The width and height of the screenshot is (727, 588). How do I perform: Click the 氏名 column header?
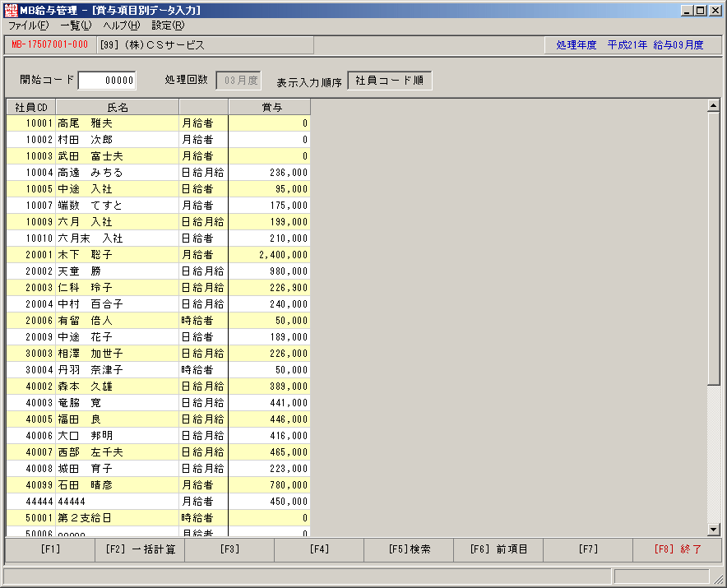pos(118,107)
